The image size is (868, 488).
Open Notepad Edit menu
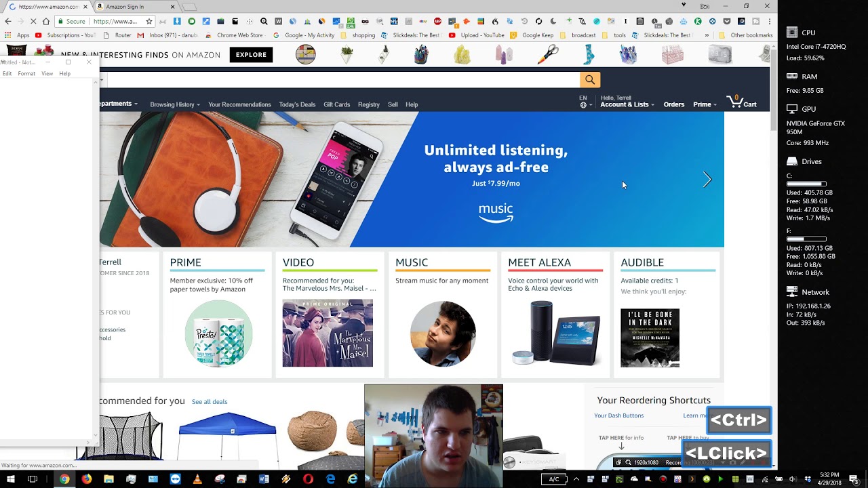pyautogui.click(x=7, y=73)
